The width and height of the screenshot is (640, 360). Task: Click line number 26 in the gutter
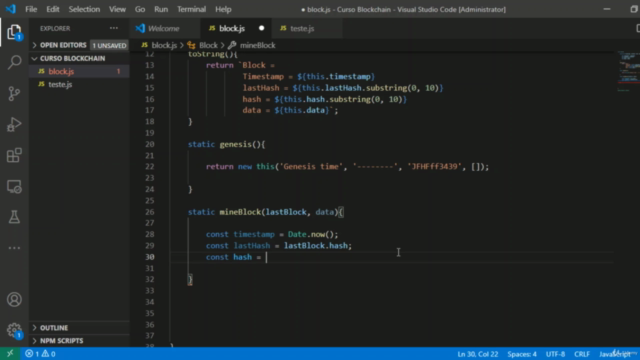150,212
